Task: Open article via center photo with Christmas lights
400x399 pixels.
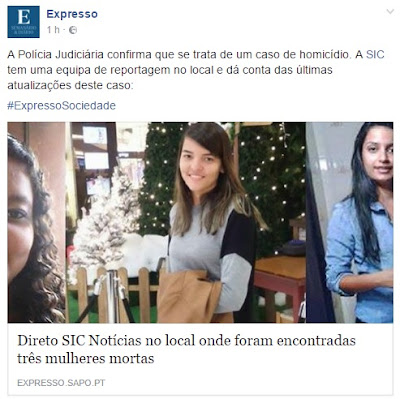Action: pos(187,222)
